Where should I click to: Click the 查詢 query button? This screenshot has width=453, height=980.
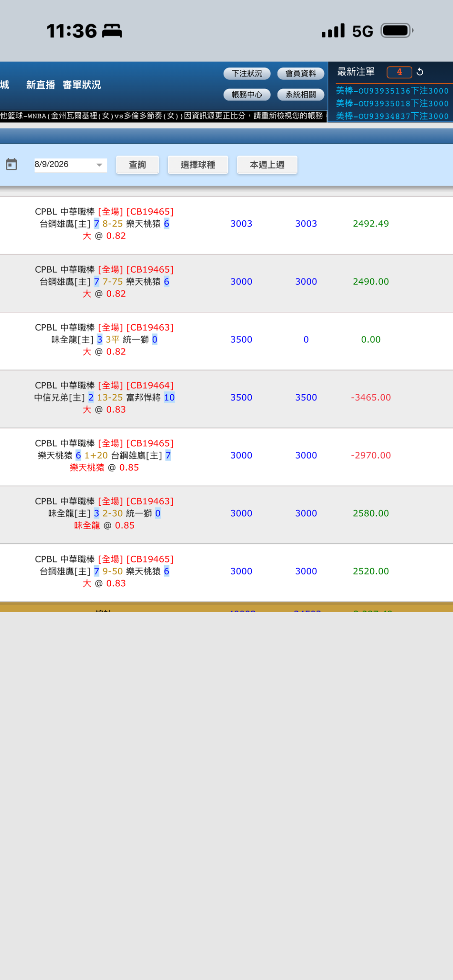click(137, 165)
